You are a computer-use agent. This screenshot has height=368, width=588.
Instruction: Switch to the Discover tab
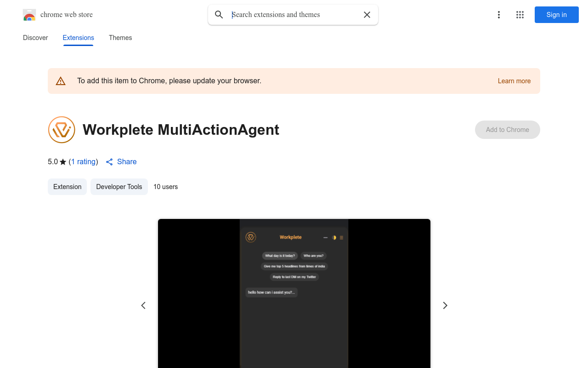click(35, 38)
